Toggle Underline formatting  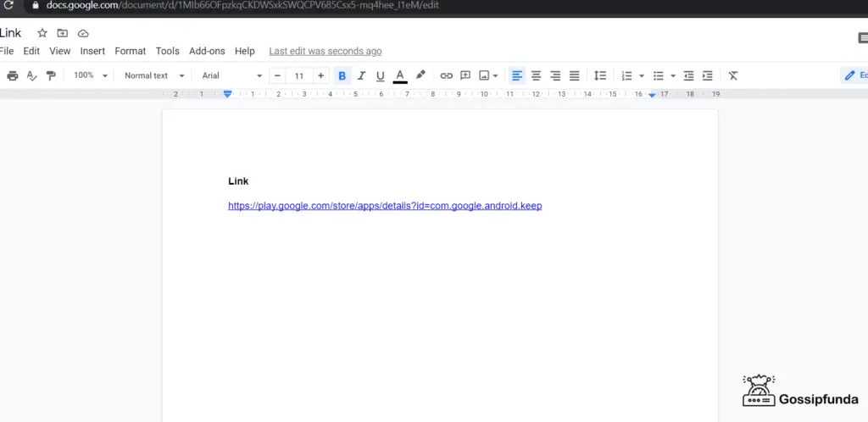tap(381, 75)
